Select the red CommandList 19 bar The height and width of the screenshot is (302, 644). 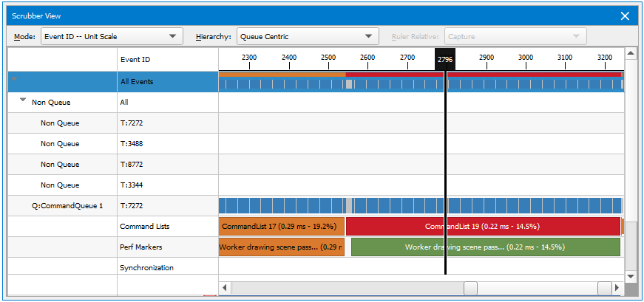[482, 227]
